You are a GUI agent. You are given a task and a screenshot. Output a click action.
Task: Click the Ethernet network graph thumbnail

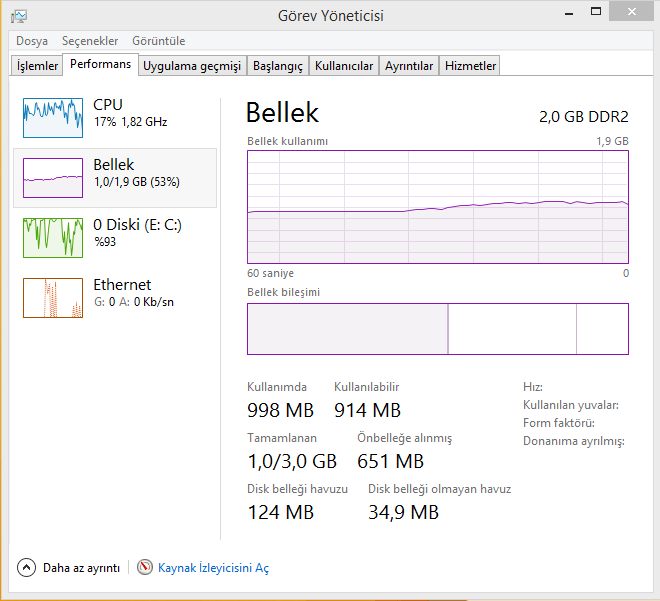pyautogui.click(x=53, y=297)
